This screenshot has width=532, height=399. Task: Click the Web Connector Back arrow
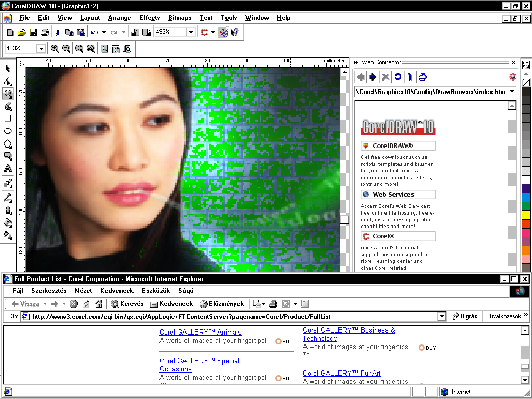pos(361,77)
